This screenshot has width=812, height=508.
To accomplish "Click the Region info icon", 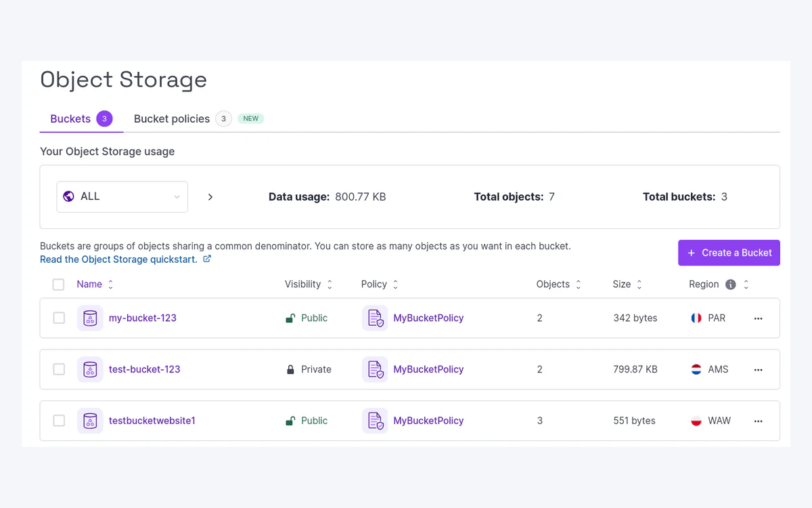I will point(731,284).
